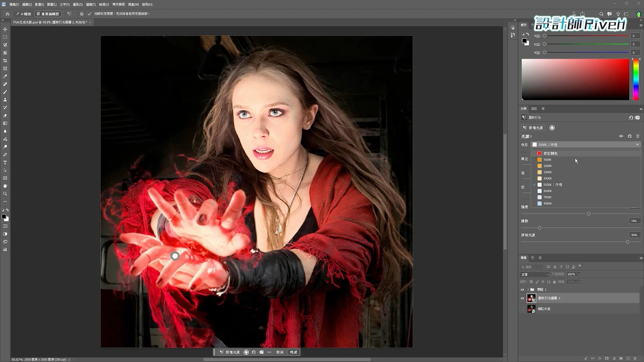644x362 pixels.
Task: Select the Type tool
Action: 5,163
